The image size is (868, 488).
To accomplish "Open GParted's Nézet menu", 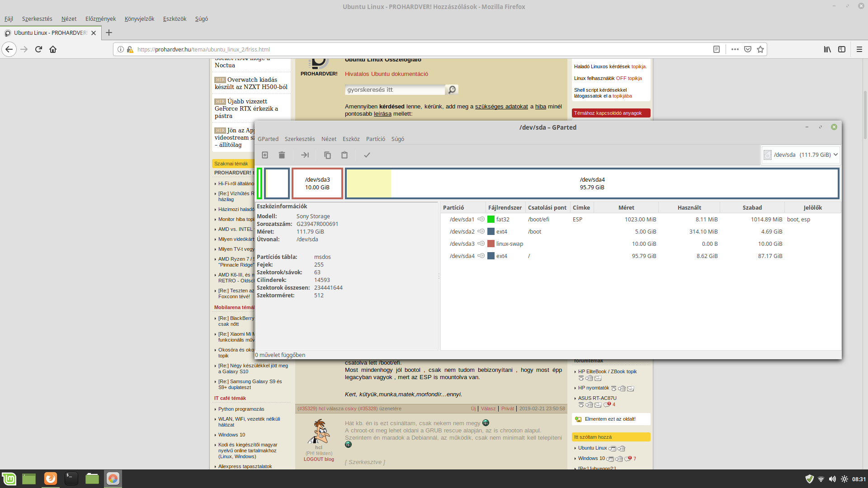I will pos(329,139).
